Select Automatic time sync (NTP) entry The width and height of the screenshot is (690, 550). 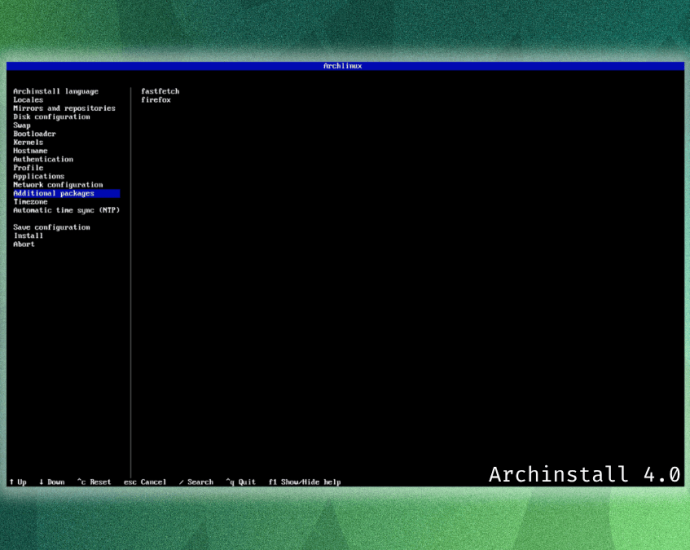(66, 210)
